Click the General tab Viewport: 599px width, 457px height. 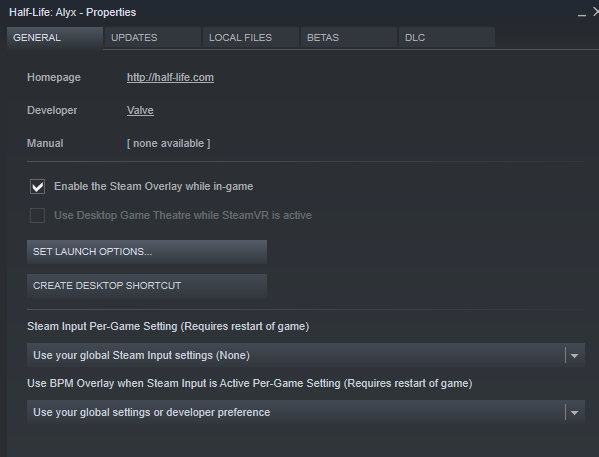tap(55, 37)
